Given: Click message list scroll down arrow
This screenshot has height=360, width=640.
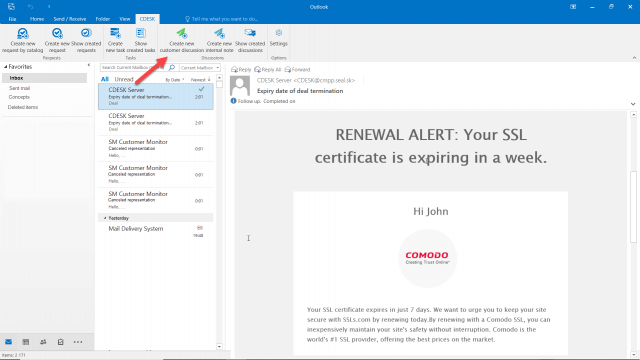Looking at the screenshot, I should (219, 347).
